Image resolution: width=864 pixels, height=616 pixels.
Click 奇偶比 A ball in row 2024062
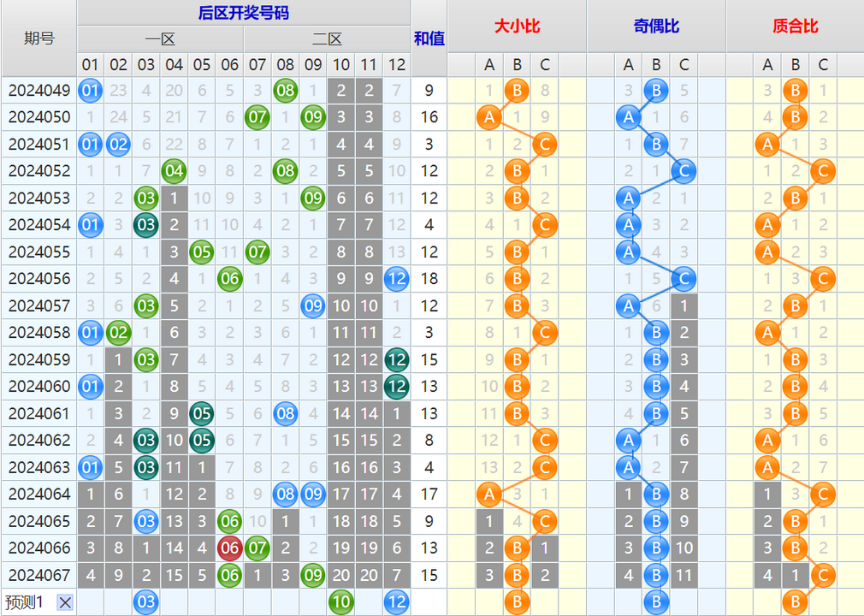point(628,441)
